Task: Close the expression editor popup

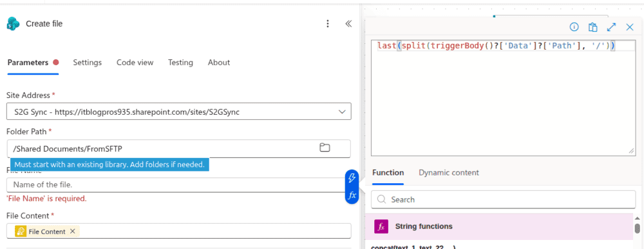Action: click(630, 27)
